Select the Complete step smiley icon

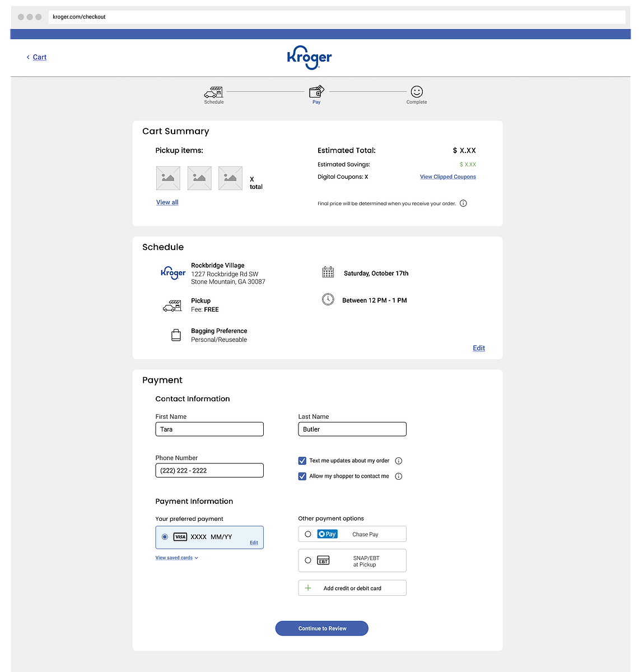417,91
